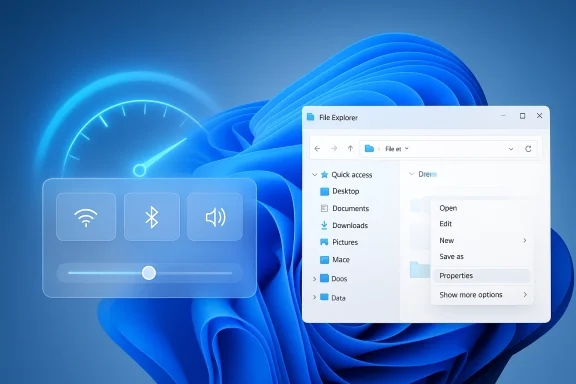The width and height of the screenshot is (576, 384).
Task: Toggle the Bluetooth quick setting tile
Action: click(x=152, y=217)
